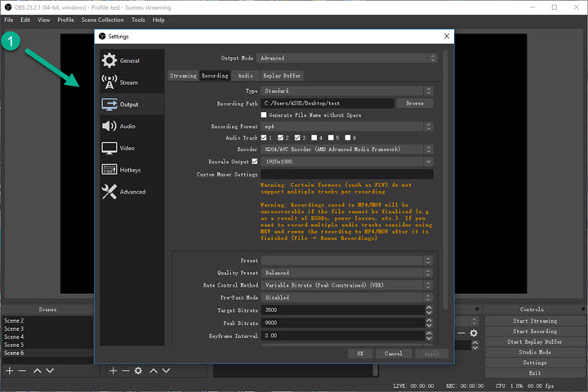Select the Stream settings icon
Viewport: 588px width, 392px height.
109,82
